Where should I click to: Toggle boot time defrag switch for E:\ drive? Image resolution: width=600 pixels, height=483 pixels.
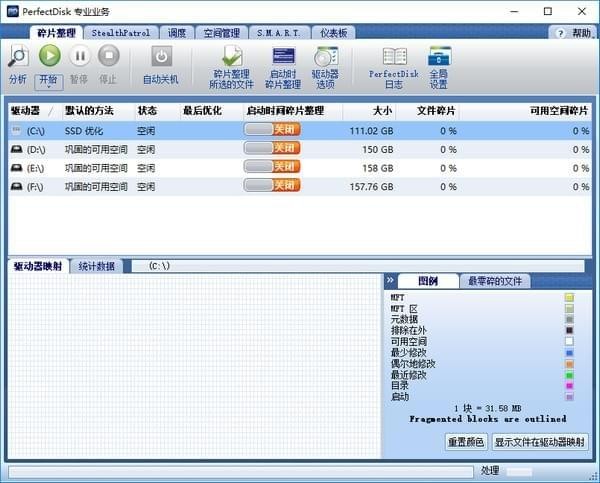[272, 166]
